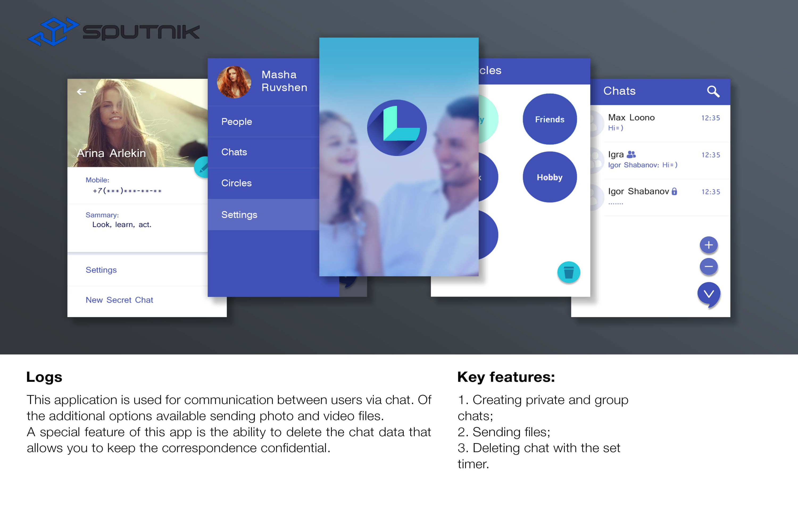Click the Sputnik cube logo
This screenshot has width=798, height=532.
53,32
